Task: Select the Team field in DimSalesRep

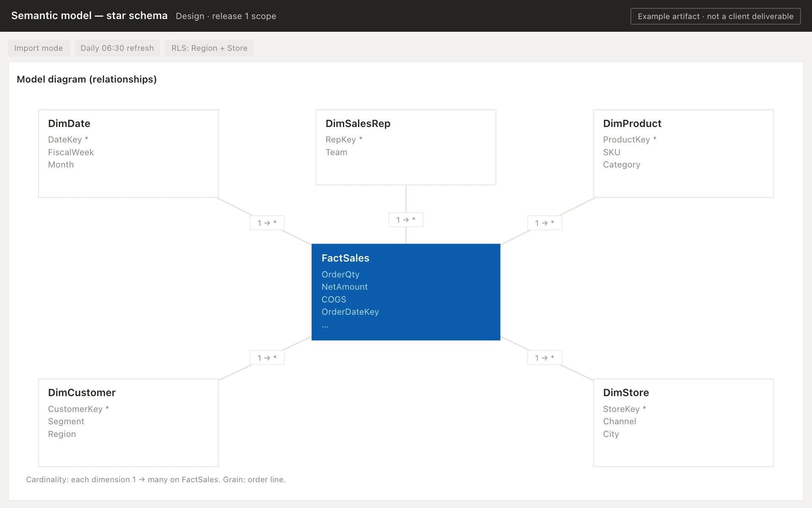Action: pos(336,152)
